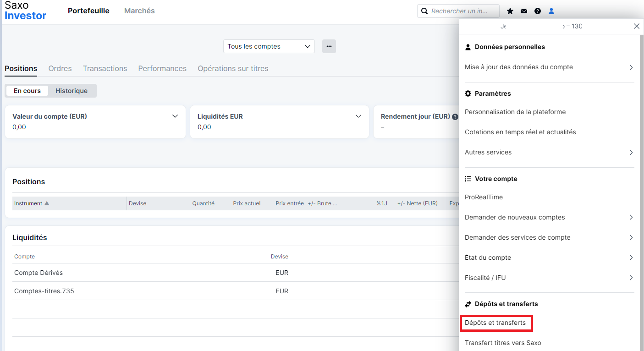
Task: Select the En cours toggle
Action: click(27, 91)
